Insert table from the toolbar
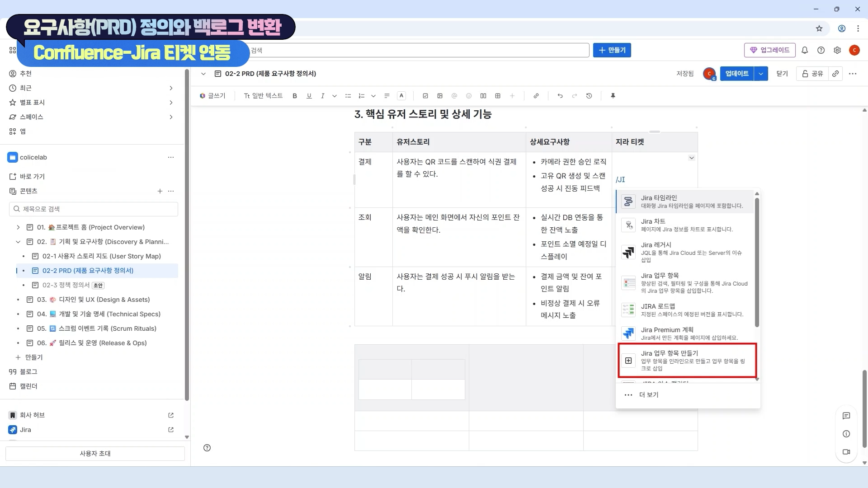 [x=498, y=96]
